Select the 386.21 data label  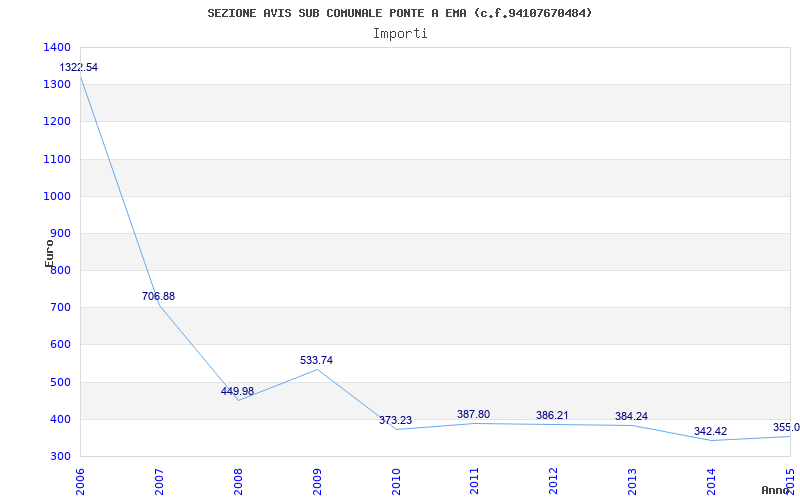coord(552,415)
